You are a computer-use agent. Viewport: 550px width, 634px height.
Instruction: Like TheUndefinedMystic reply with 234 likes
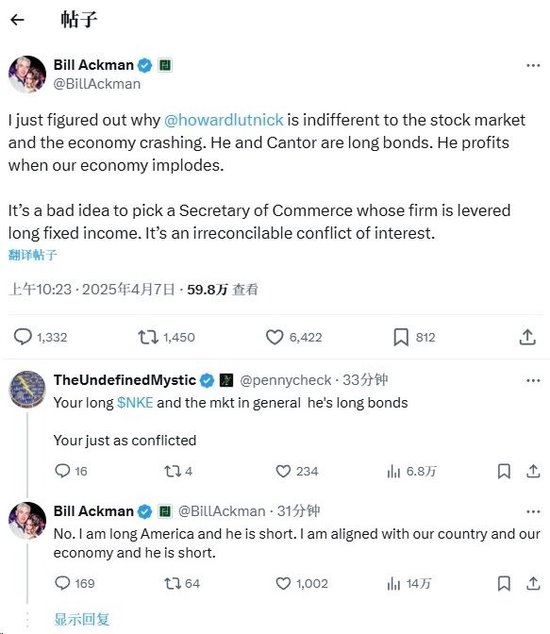(283, 471)
